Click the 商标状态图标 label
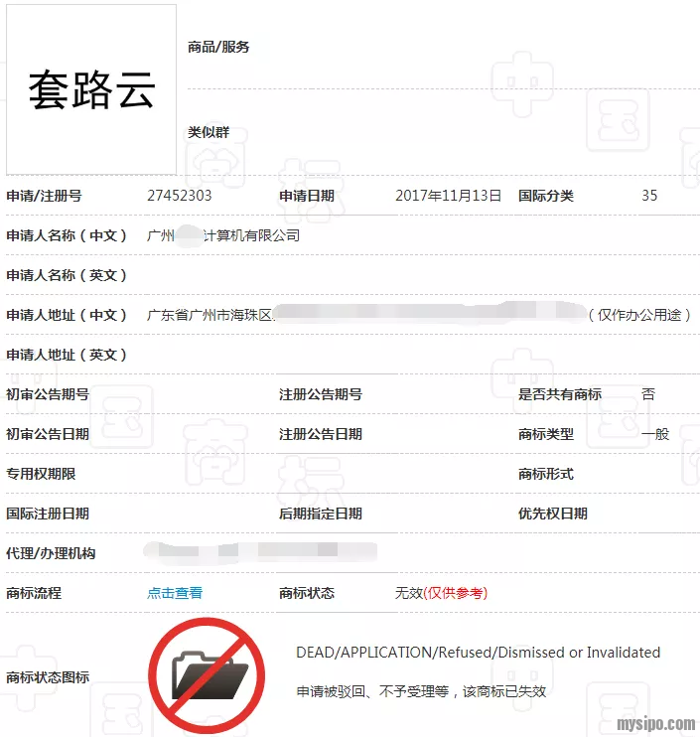Image resolution: width=700 pixels, height=737 pixels. click(x=48, y=677)
